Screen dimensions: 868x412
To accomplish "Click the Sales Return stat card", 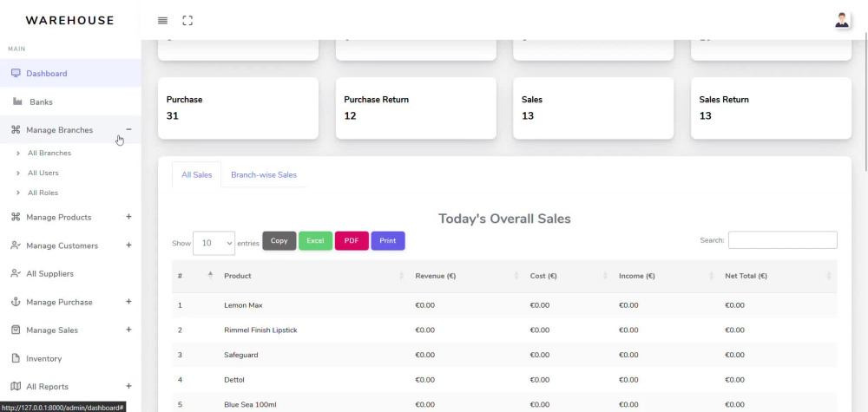I will (x=771, y=108).
